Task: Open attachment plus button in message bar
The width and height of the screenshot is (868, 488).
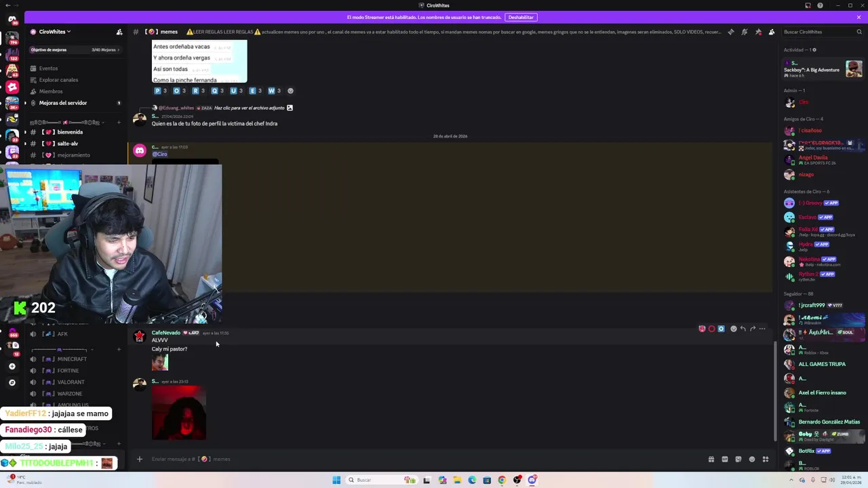Action: coord(140,459)
